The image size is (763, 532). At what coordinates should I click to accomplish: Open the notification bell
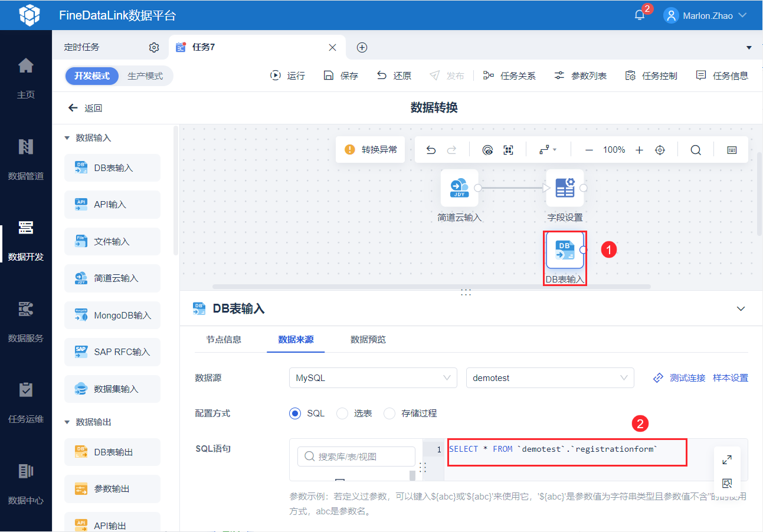coord(640,15)
